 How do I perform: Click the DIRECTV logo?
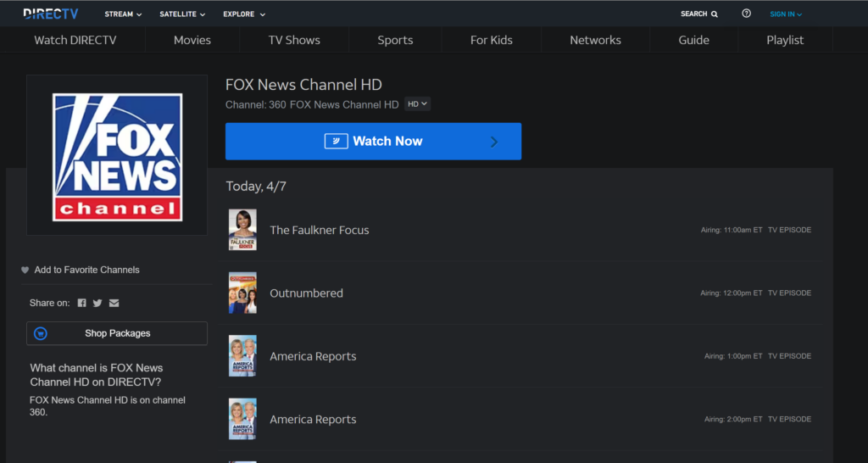(50, 14)
